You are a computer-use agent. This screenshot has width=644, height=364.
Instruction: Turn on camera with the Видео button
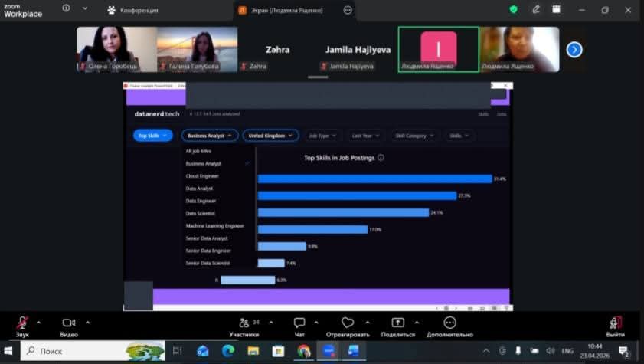[69, 323]
